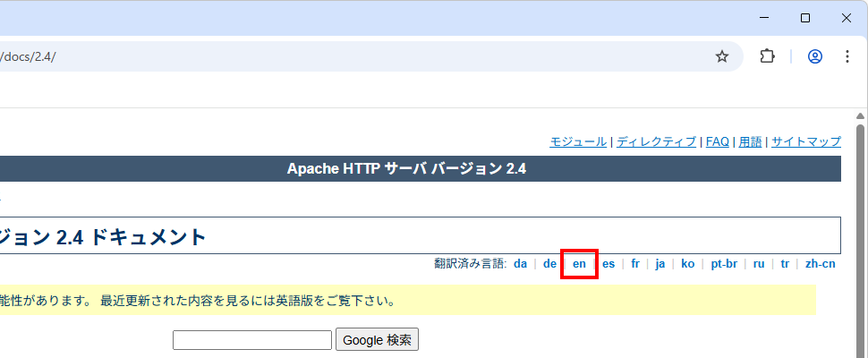Switch to the ru language version
868x358 pixels.
tap(759, 264)
